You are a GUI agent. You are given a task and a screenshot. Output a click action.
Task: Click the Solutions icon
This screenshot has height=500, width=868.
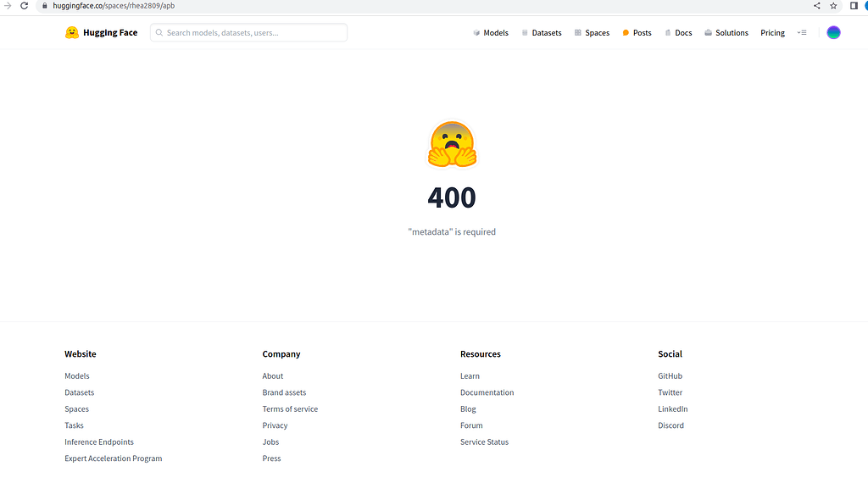click(708, 32)
